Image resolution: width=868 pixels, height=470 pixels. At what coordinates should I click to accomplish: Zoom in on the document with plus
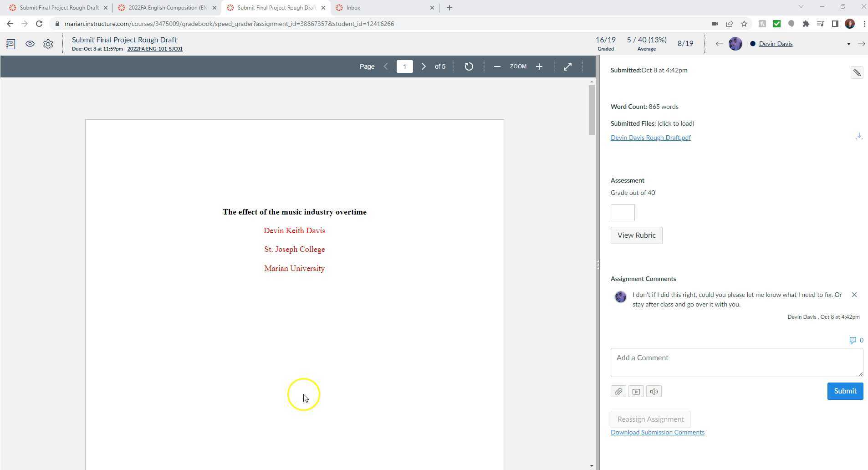539,66
